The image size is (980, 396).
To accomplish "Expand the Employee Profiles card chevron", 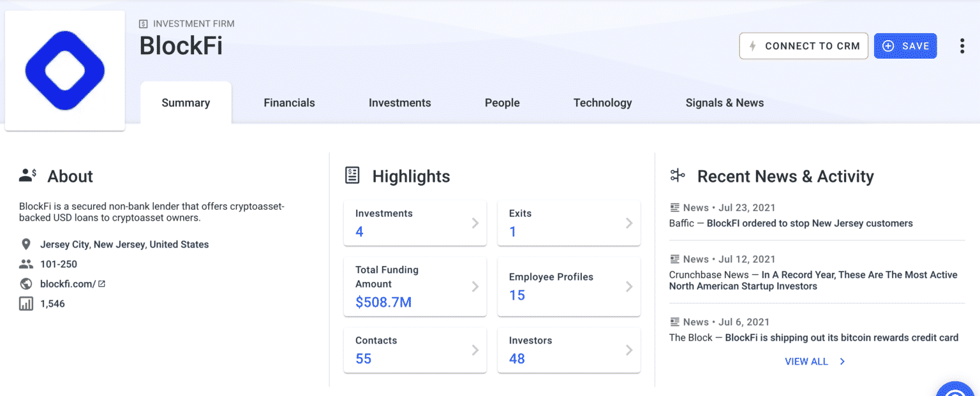I will pos(628,286).
